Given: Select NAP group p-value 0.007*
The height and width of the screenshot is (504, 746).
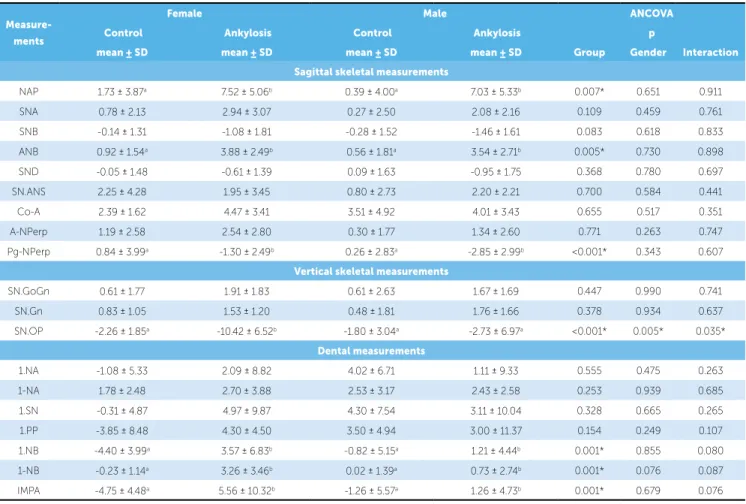Looking at the screenshot, I should click(x=589, y=91).
